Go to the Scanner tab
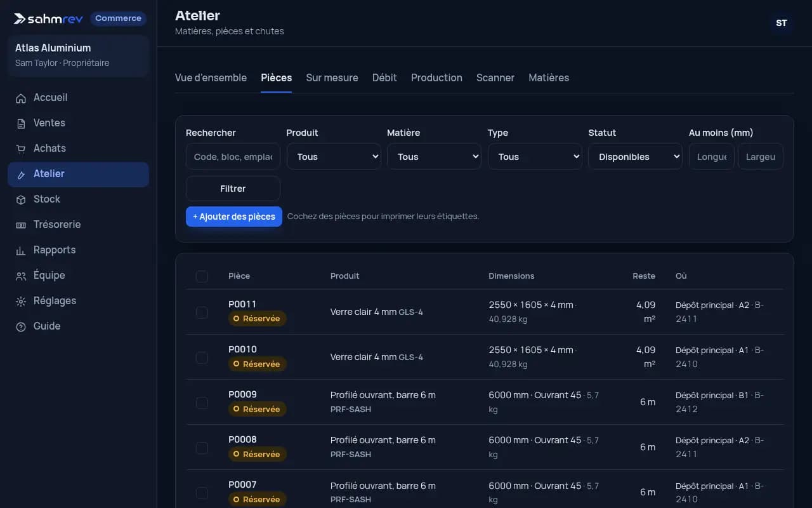The height and width of the screenshot is (508, 812). click(495, 77)
